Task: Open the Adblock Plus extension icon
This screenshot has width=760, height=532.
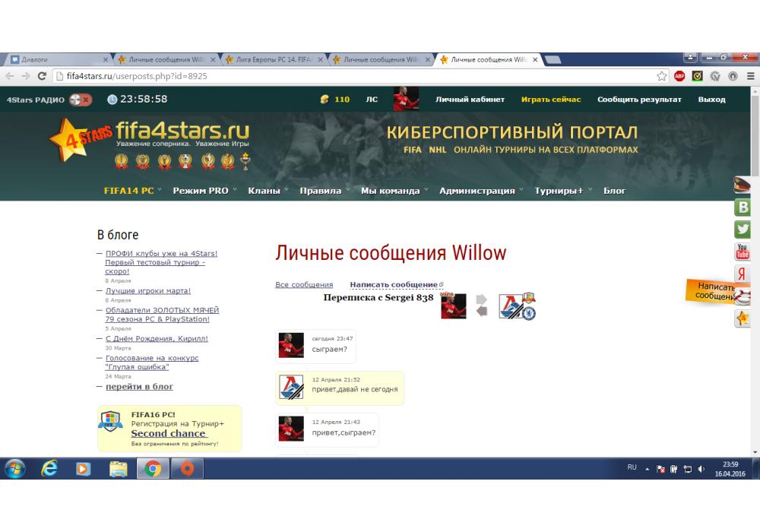Action: (679, 76)
